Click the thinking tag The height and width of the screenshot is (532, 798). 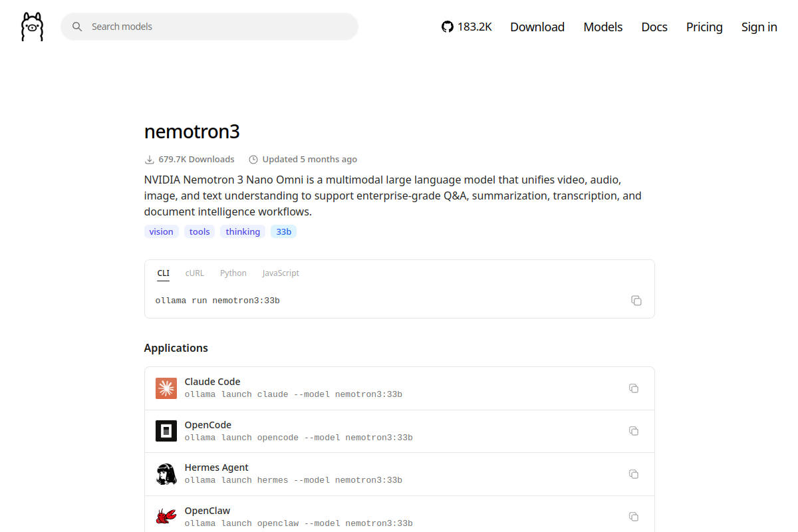click(x=243, y=231)
